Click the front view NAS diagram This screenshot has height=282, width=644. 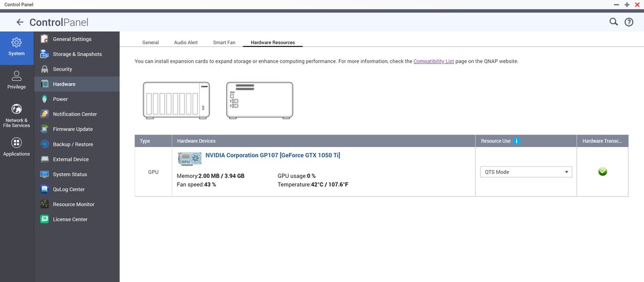click(x=176, y=101)
